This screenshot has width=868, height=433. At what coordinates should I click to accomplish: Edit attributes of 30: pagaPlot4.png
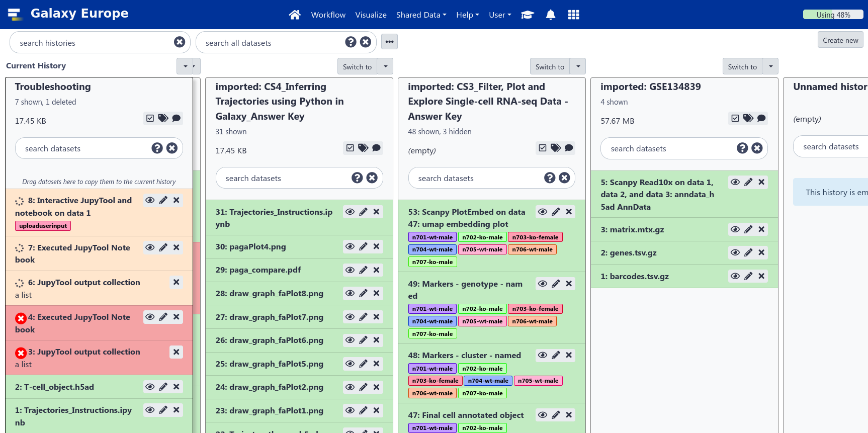pos(363,246)
